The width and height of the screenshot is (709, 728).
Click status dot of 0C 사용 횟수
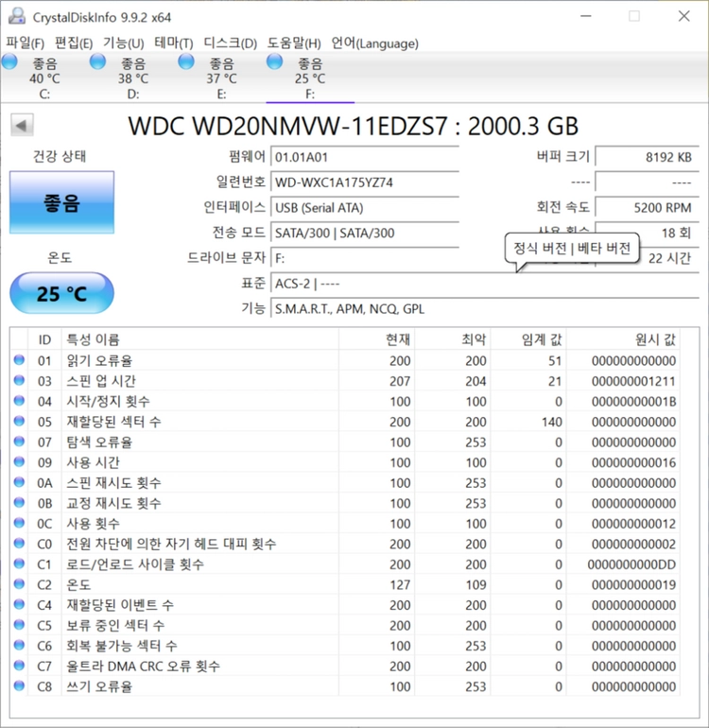[x=19, y=523]
